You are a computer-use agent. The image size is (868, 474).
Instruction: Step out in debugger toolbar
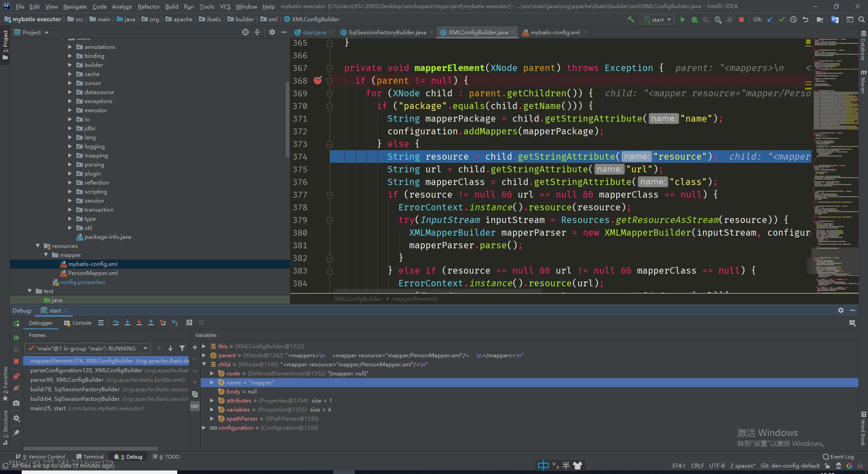(x=151, y=322)
